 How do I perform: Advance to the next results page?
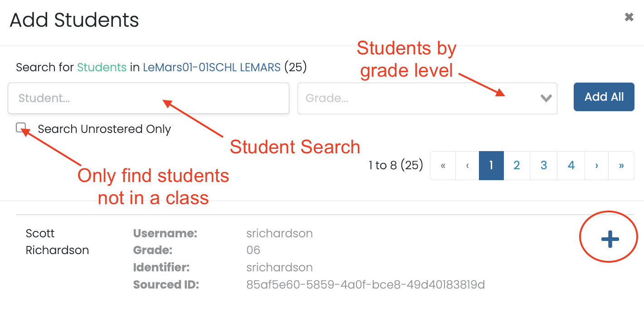596,166
